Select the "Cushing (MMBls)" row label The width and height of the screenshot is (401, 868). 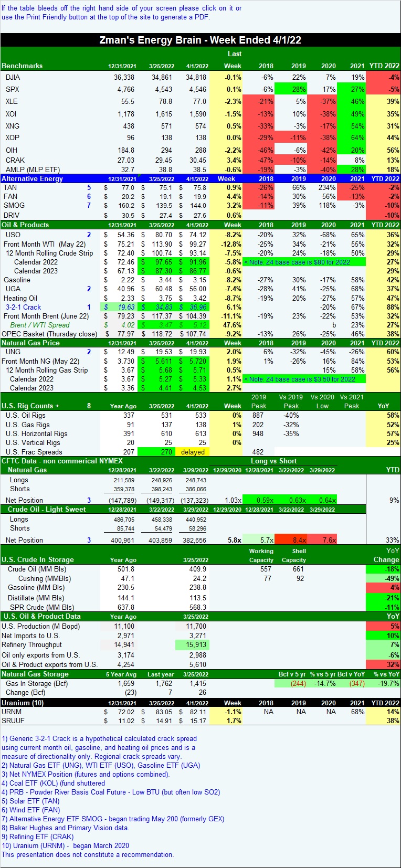point(45,578)
